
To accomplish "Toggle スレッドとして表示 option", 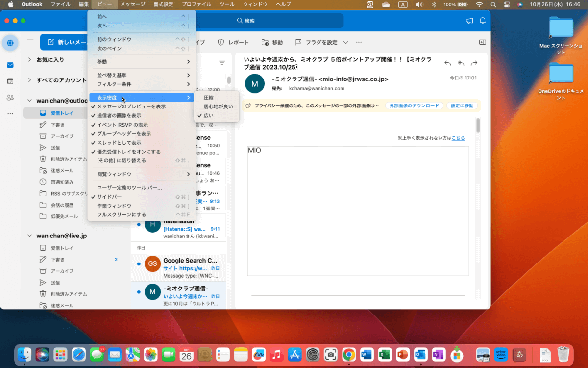I will tap(142, 143).
